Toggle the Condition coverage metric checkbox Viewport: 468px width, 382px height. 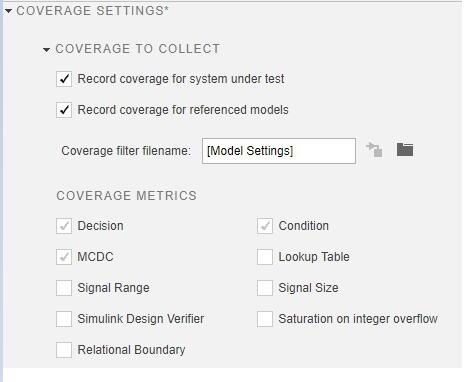pos(265,226)
